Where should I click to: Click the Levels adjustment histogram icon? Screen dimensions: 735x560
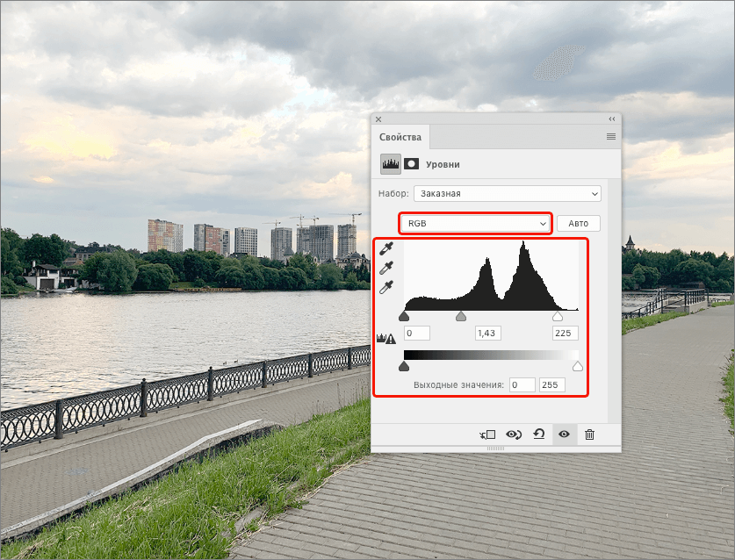point(390,164)
